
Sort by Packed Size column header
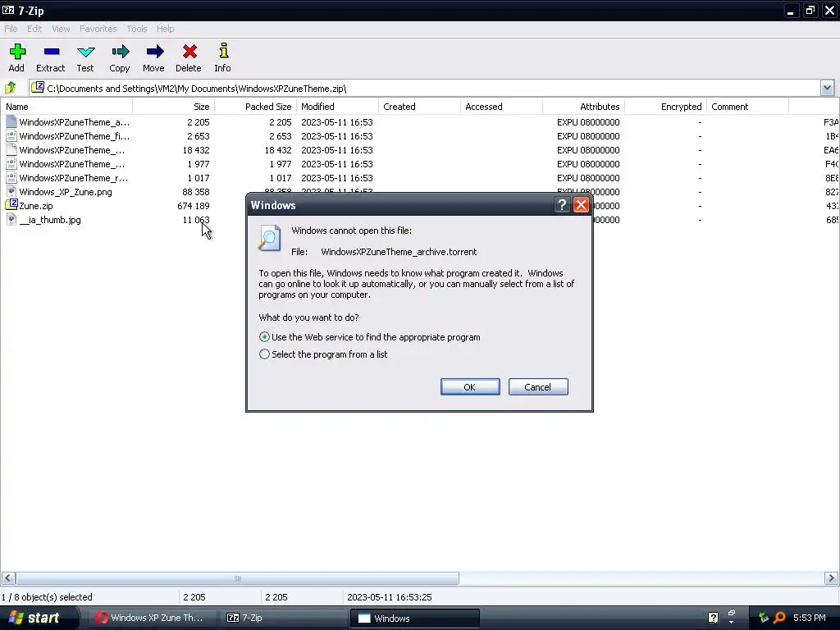[x=255, y=107]
